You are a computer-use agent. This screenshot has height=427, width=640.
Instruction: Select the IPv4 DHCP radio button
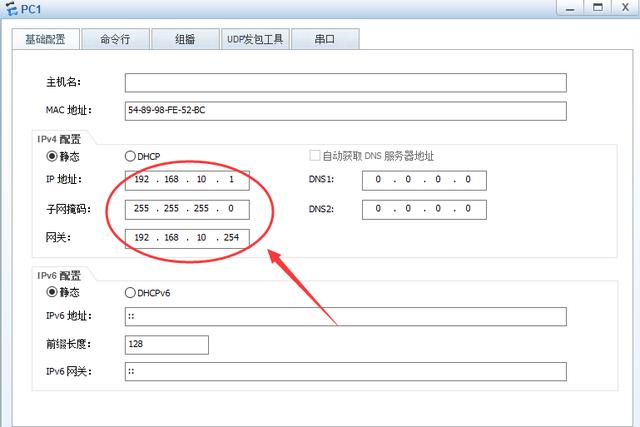click(130, 156)
